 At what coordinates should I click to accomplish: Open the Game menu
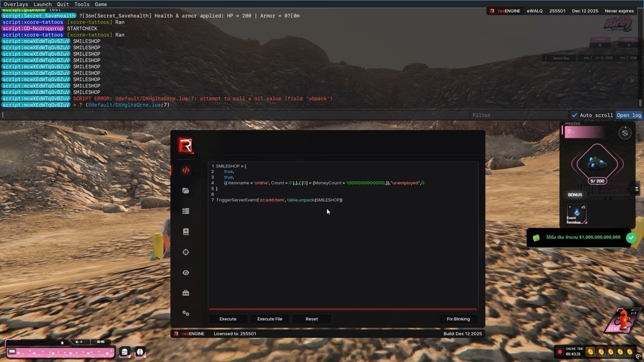click(101, 4)
